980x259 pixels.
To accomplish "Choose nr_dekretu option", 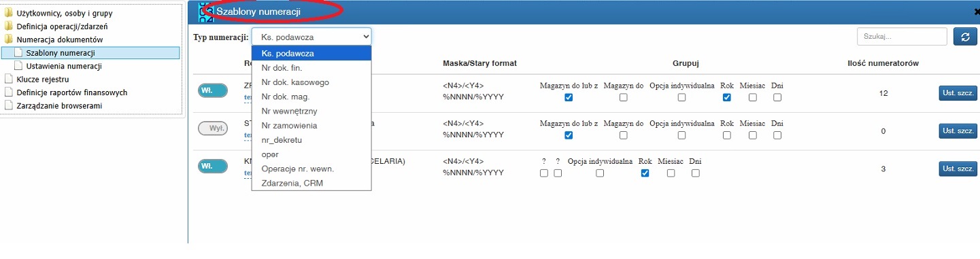I will point(311,139).
